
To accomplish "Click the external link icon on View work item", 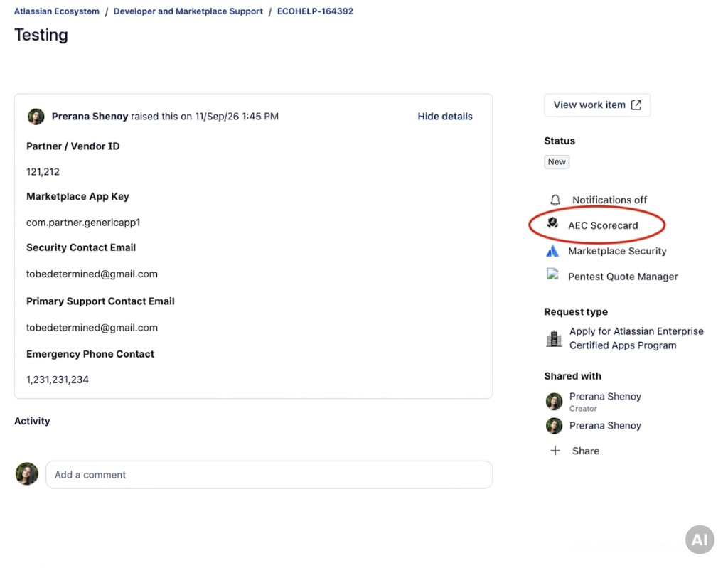I will pyautogui.click(x=636, y=105).
